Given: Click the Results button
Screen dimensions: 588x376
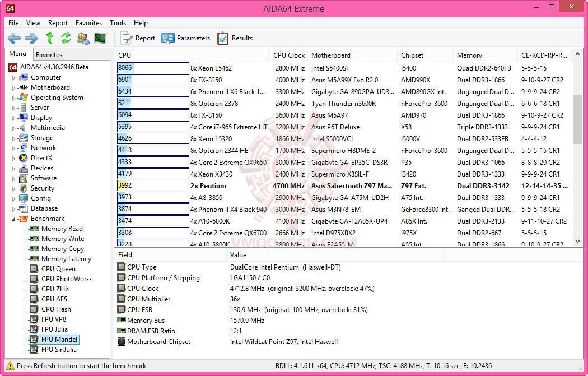Looking at the screenshot, I should 235,38.
